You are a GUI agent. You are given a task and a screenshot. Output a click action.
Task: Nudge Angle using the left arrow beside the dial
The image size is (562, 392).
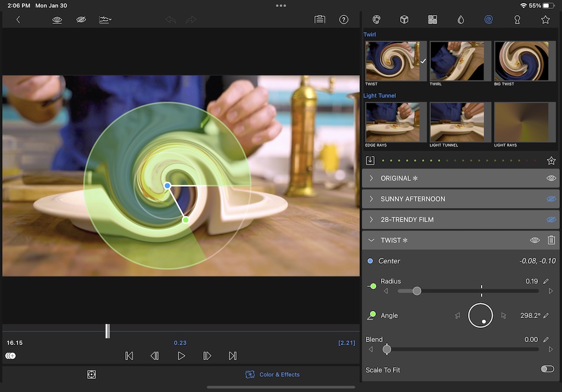457,315
